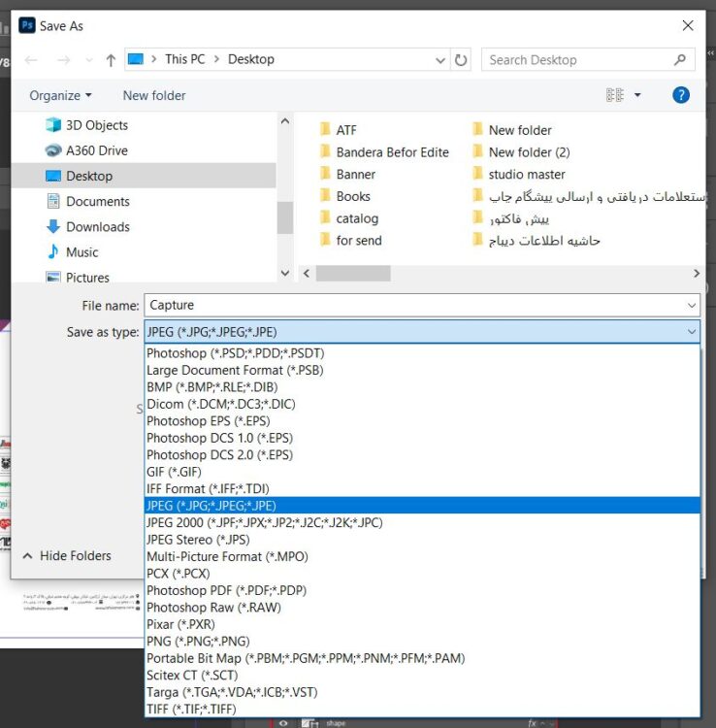The width and height of the screenshot is (716, 728).
Task: Click the search magnifier icon
Action: click(680, 59)
